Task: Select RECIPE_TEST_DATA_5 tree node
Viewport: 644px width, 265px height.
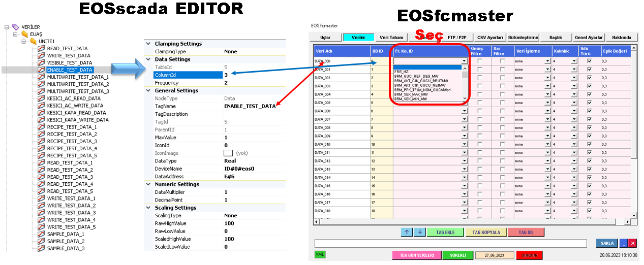Action: (x=72, y=155)
